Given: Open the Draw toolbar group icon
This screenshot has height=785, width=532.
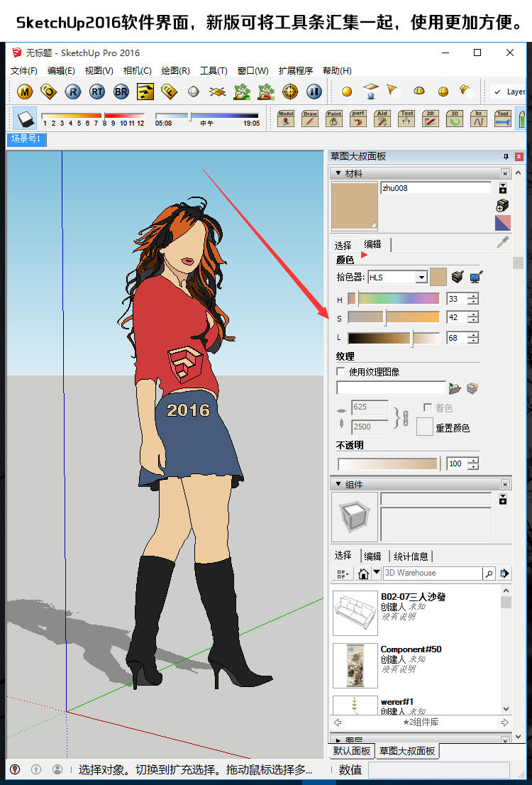Looking at the screenshot, I should 310,119.
